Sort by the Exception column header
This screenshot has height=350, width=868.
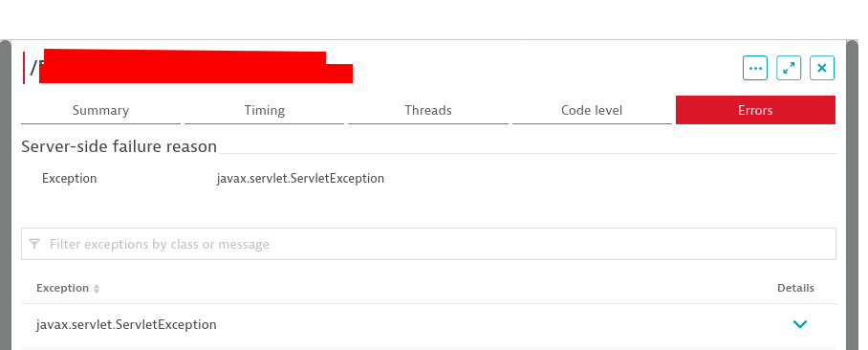coord(62,288)
